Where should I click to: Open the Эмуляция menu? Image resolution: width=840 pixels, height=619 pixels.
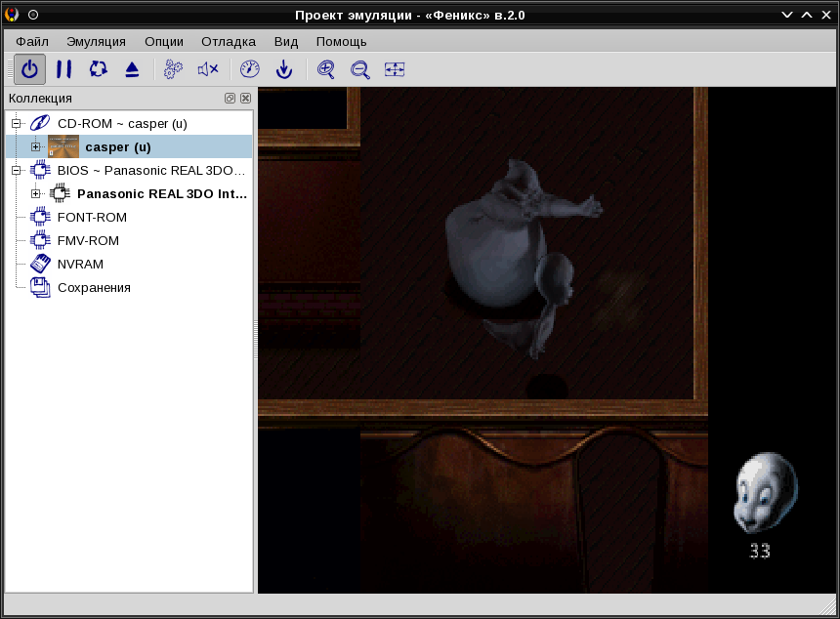click(96, 41)
